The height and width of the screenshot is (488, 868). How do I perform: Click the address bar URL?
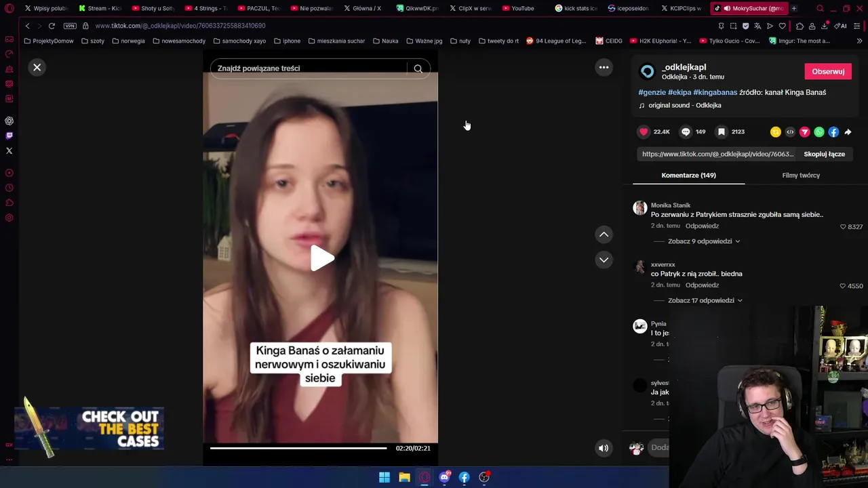[180, 26]
